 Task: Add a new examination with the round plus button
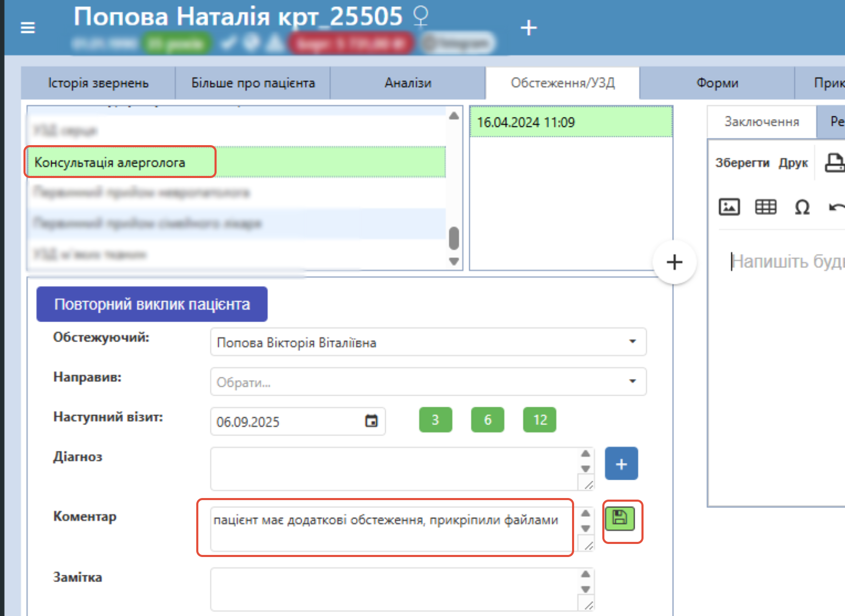[x=674, y=262]
